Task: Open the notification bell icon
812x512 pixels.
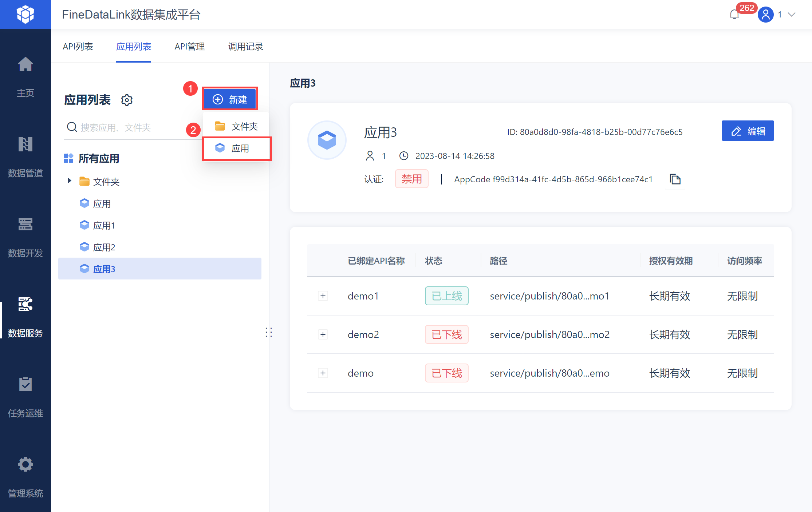Action: click(x=734, y=15)
